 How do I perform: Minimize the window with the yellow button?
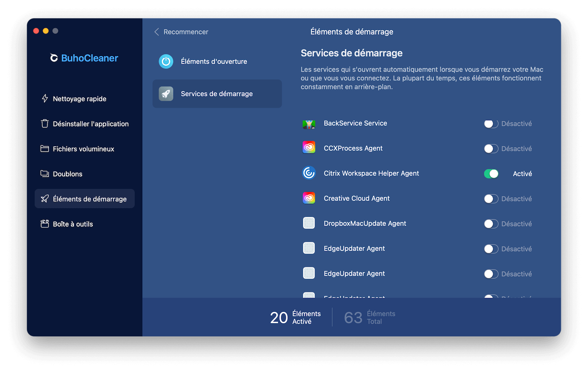click(46, 31)
